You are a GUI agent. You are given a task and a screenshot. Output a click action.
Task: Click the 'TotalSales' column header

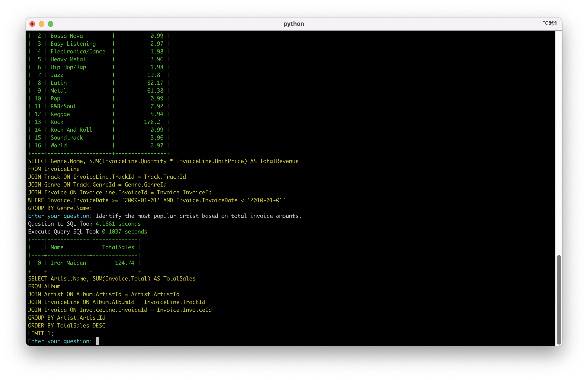(118, 247)
